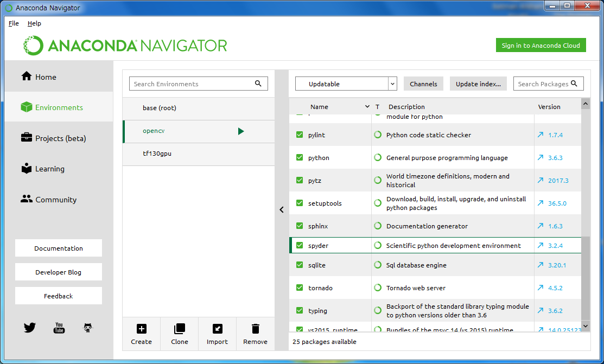
Task: Open the Updatable package filter dropdown
Action: 346,84
